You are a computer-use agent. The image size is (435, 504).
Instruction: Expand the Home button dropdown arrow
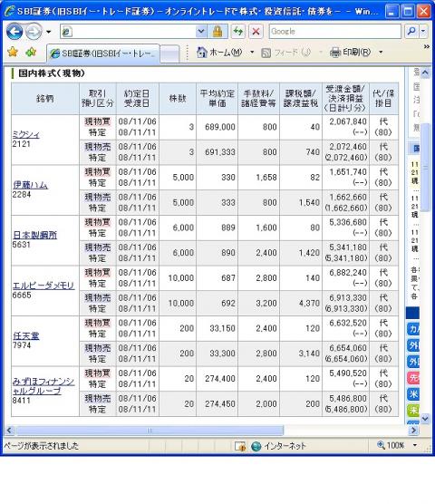pyautogui.click(x=252, y=52)
